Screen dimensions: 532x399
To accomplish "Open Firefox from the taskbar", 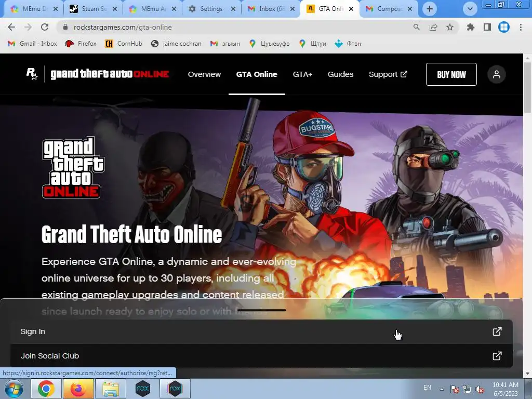I will [x=78, y=389].
